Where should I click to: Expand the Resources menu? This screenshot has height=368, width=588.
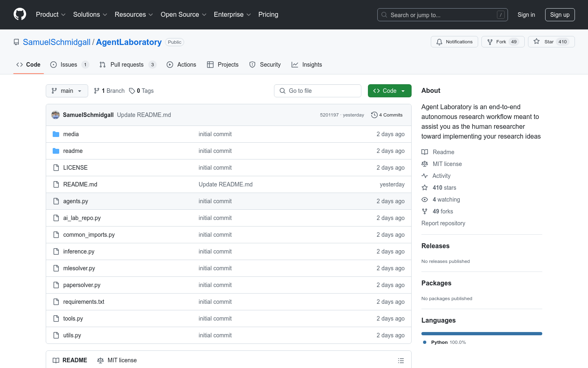[134, 14]
